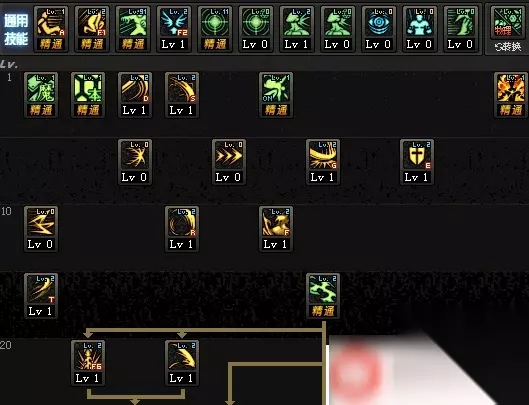
Task: Open the 通用技能 tab
Action: (x=16, y=30)
